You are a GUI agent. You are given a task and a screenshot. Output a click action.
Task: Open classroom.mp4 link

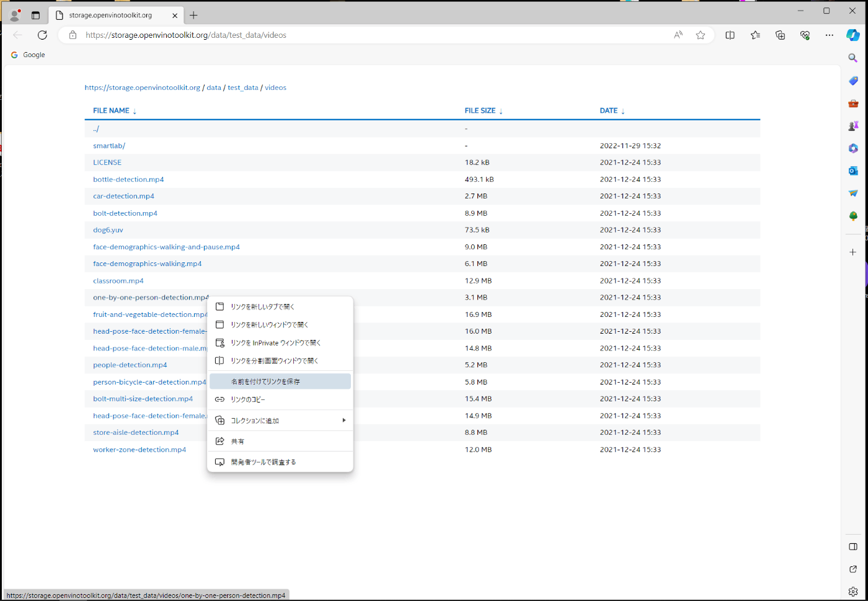pos(118,281)
